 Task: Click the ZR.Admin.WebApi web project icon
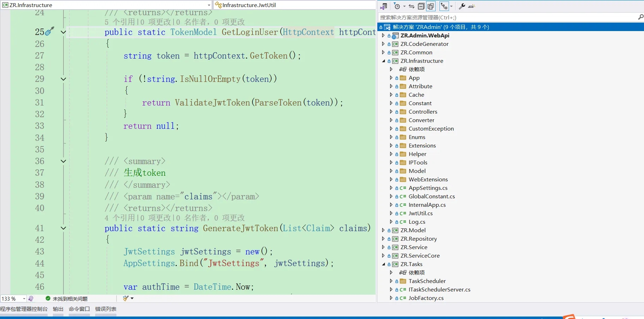tap(395, 35)
